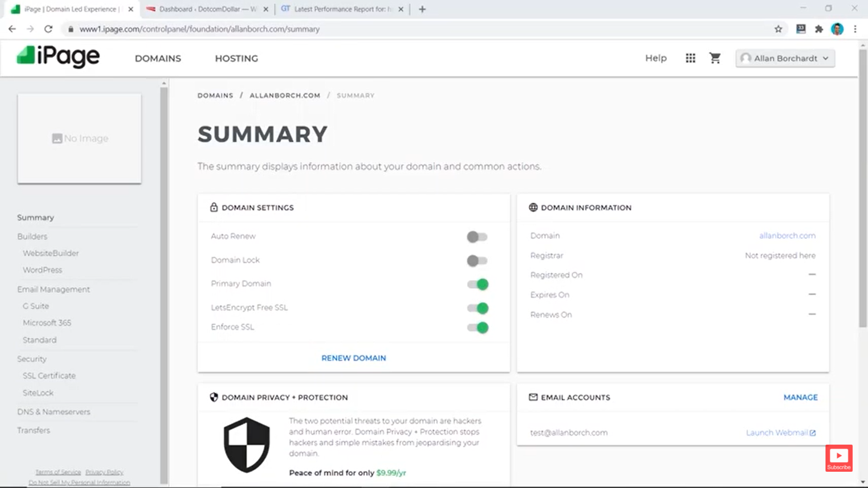Open DOMAINS menu
868x488 pixels.
pyautogui.click(x=158, y=58)
